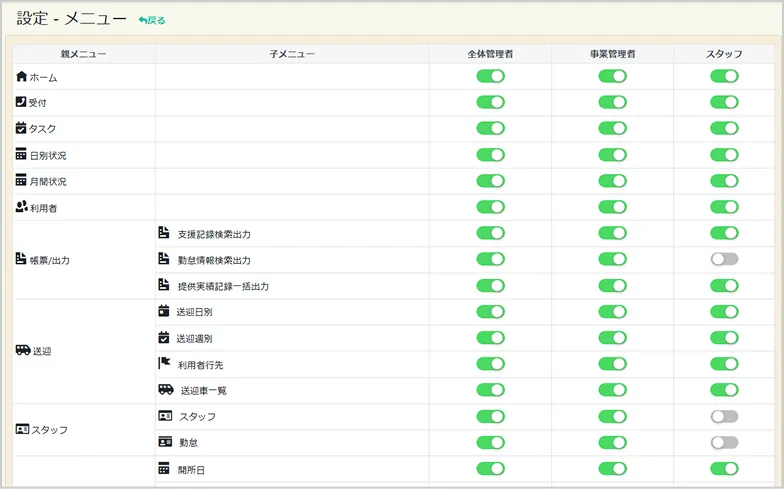This screenshot has width=784, height=500.
Task: Click the タスク calendar-check icon
Action: point(20,128)
